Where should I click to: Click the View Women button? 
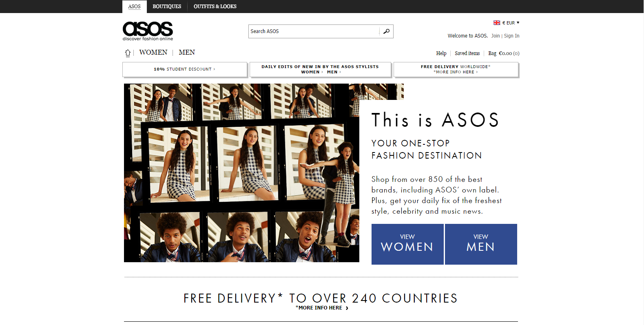pyautogui.click(x=407, y=244)
